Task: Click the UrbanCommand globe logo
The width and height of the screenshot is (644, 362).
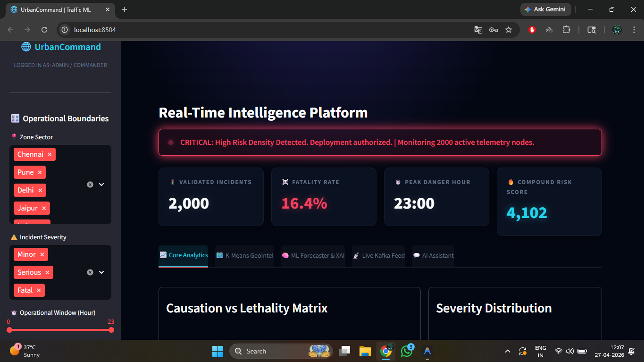Action: [26, 47]
